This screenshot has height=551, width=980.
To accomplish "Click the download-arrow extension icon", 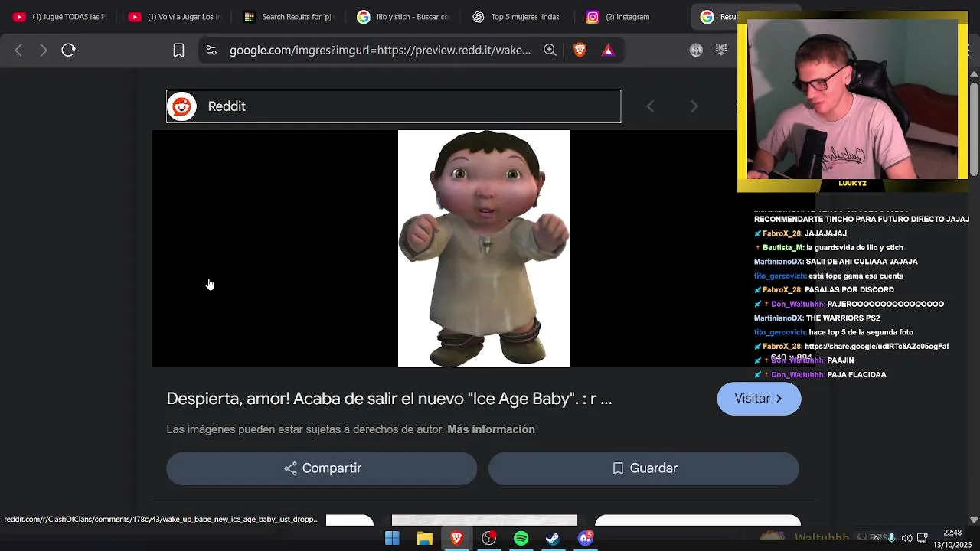I will tap(720, 50).
